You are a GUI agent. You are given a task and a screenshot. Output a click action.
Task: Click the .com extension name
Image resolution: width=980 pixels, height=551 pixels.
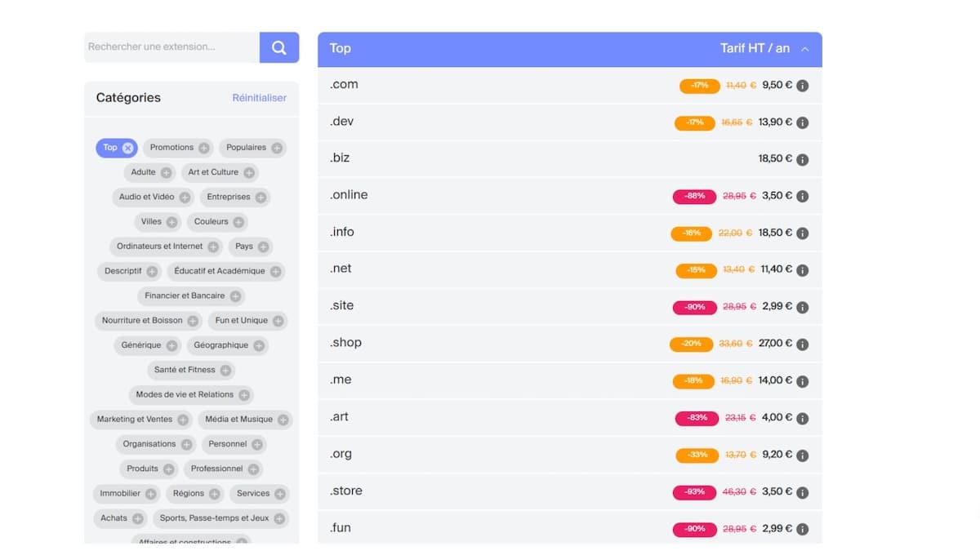344,84
